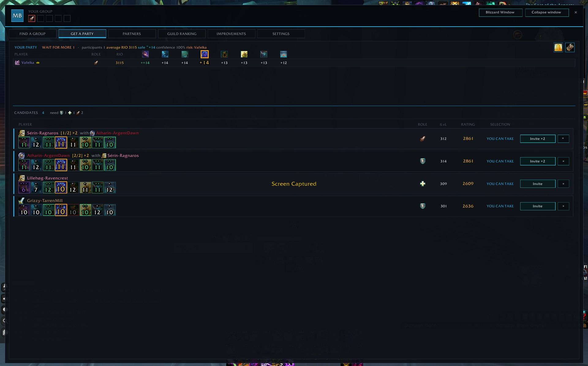Image resolution: width=588 pixels, height=366 pixels.
Task: Switch to the Get a Party tab
Action: click(x=82, y=34)
